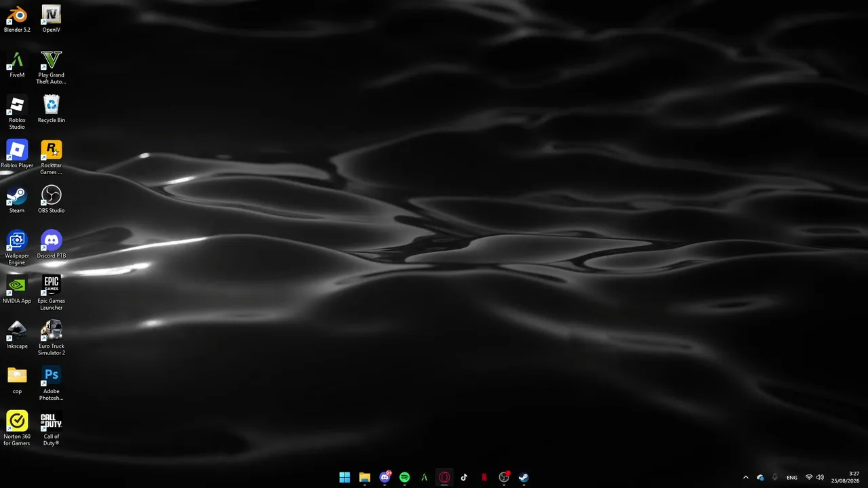Select the Play Grand Theft Auto desktop shortcut
This screenshot has height=488, width=868.
coord(52,67)
